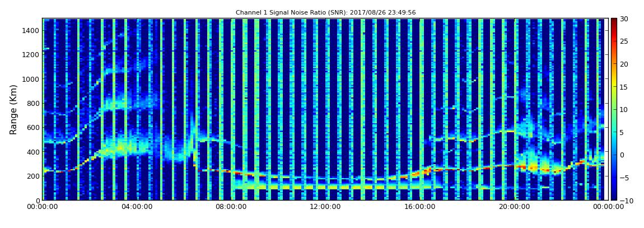Click the 1200 range tick label
Viewport: 644px width, 228px height.
point(31,55)
